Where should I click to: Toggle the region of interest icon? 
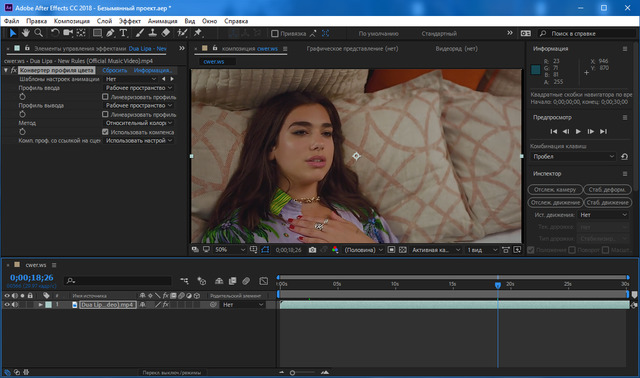(391, 250)
